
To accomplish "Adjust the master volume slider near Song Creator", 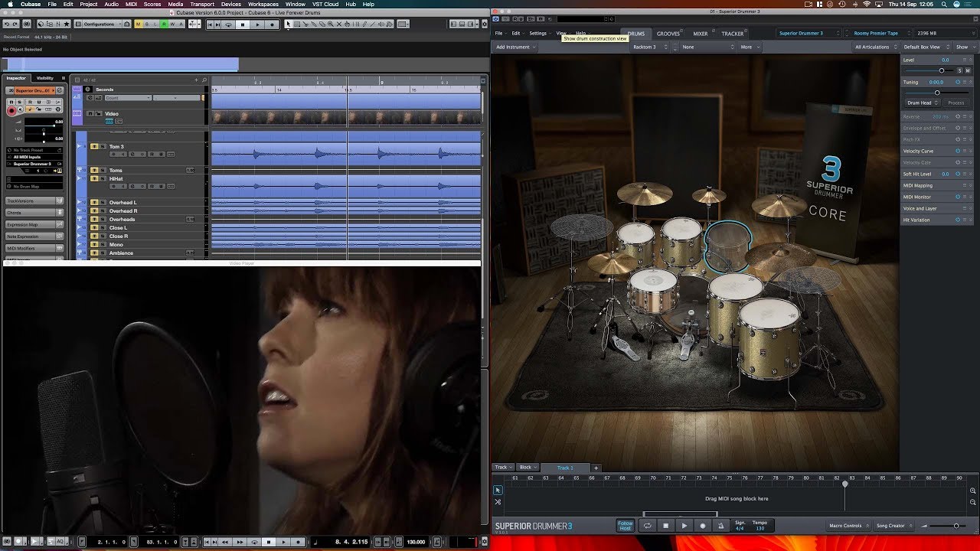I will pos(948,526).
